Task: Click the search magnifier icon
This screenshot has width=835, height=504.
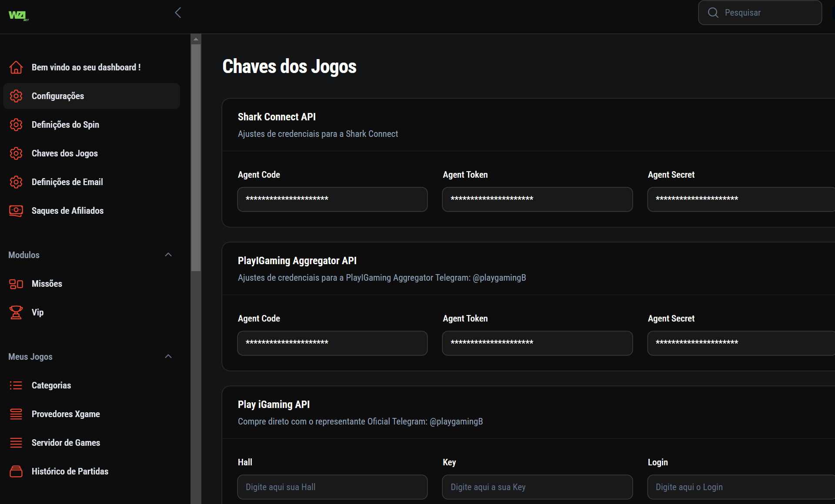Action: [713, 13]
